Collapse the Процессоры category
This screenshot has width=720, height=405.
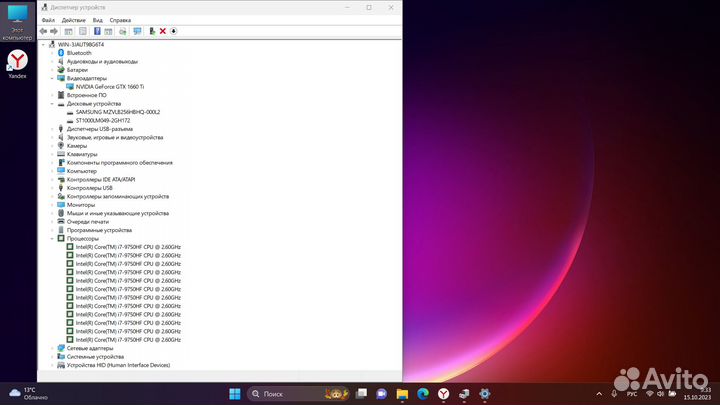52,239
